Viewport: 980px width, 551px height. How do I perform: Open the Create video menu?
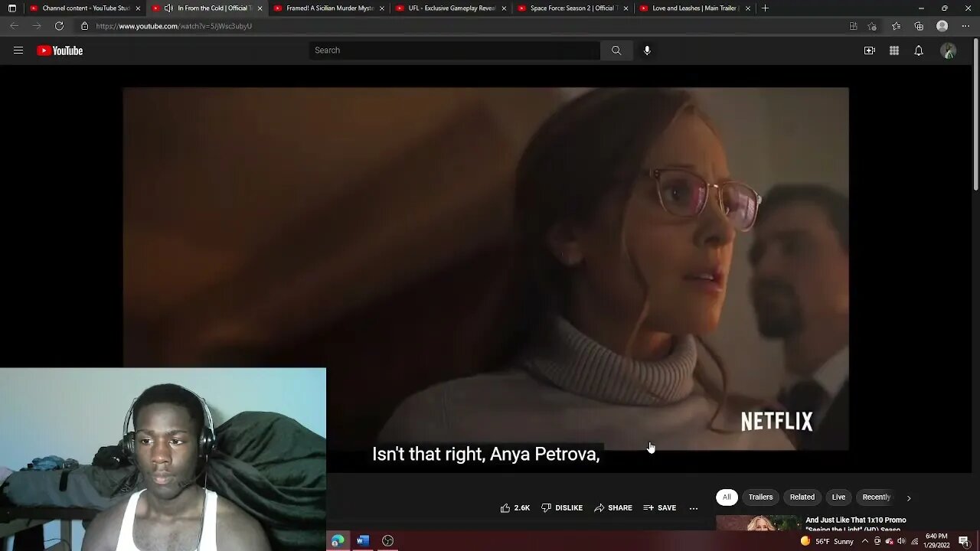point(870,51)
